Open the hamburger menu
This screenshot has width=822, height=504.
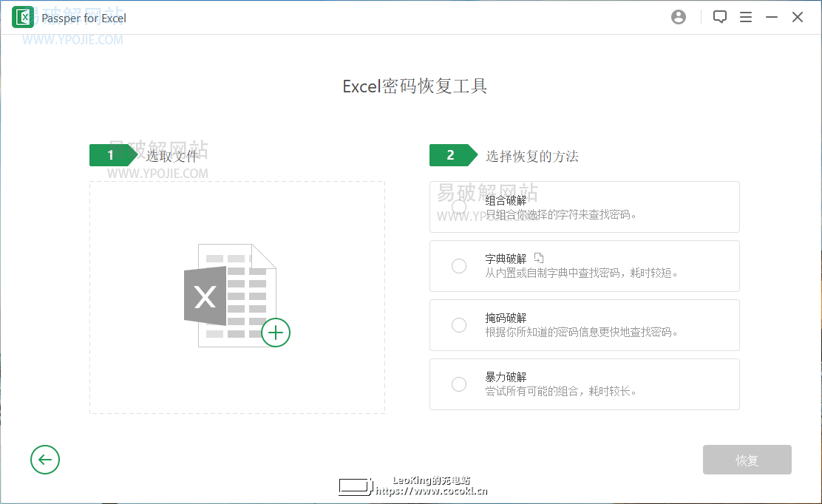(745, 17)
